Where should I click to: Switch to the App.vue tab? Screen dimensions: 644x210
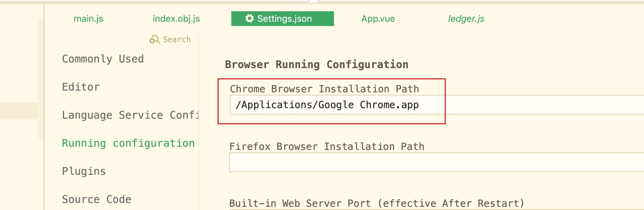pos(378,19)
